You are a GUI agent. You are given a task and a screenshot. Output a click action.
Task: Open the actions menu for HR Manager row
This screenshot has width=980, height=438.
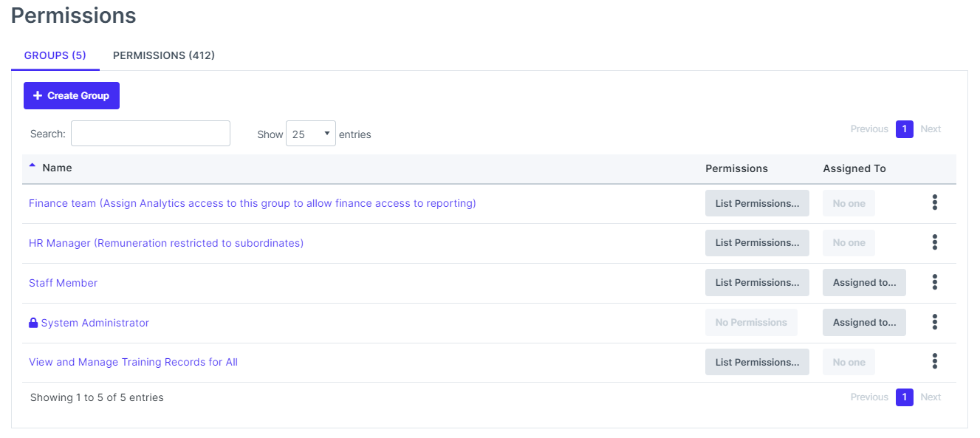tap(934, 242)
